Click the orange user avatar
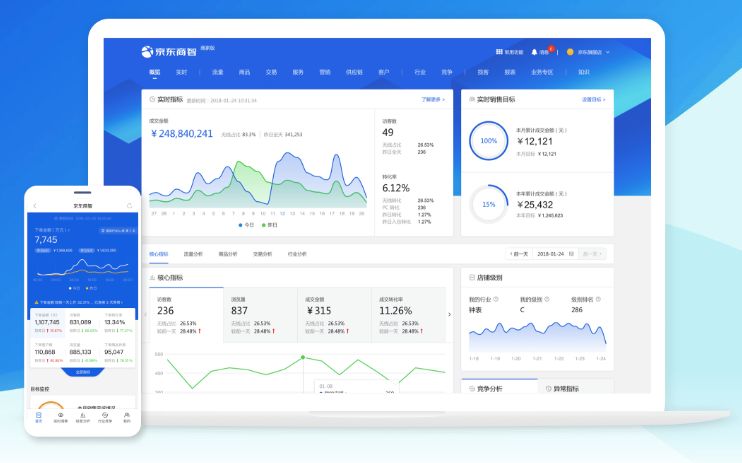Viewport: 742px width, 463px height. [570, 52]
